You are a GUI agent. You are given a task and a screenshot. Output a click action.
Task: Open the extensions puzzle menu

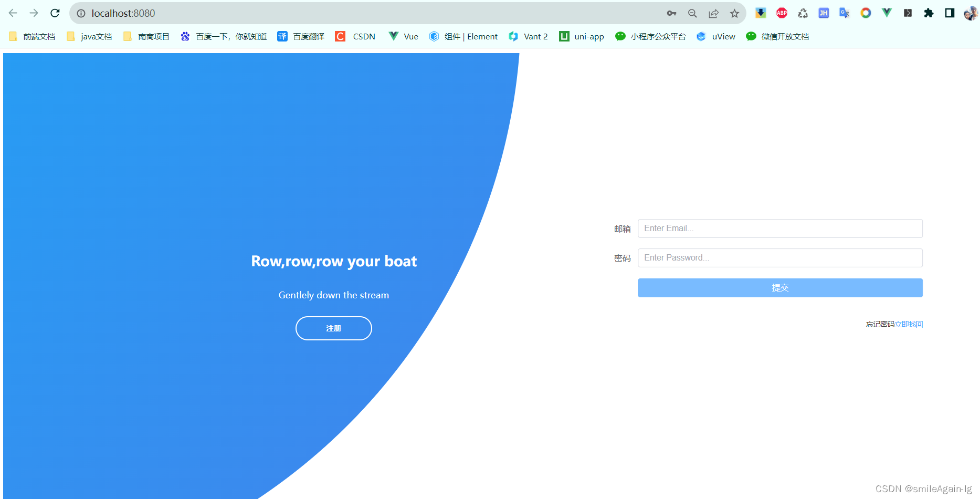[x=929, y=13]
